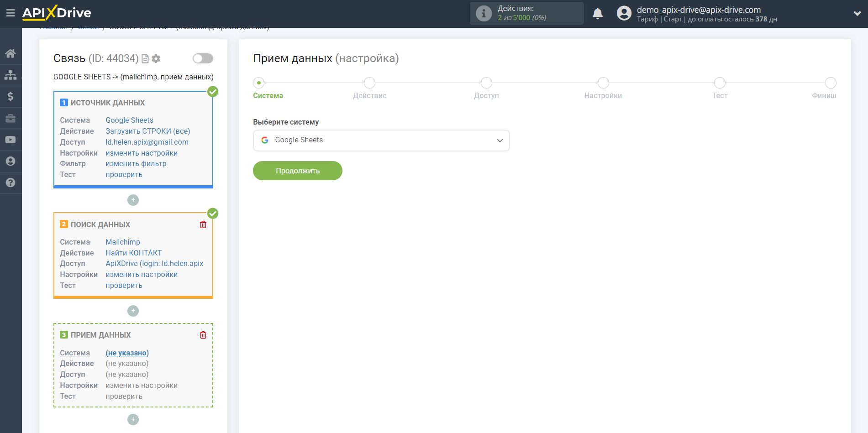The width and height of the screenshot is (868, 433).
Task: Click the Google G logo in dropdown
Action: pos(265,140)
